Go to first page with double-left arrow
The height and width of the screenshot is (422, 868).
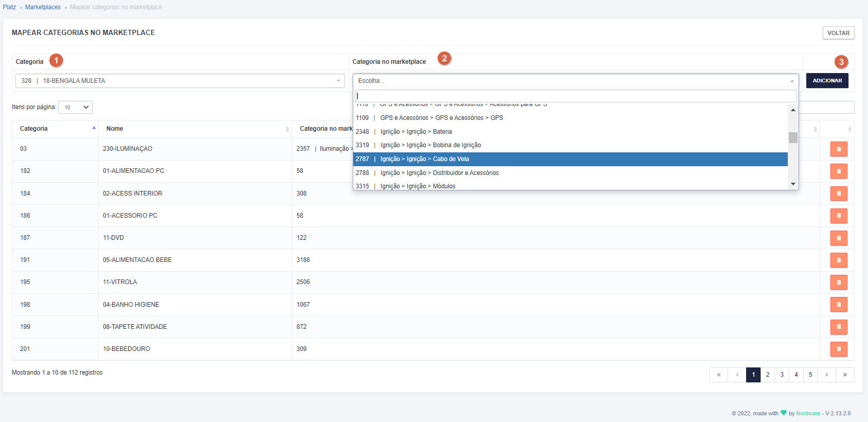[x=719, y=375]
